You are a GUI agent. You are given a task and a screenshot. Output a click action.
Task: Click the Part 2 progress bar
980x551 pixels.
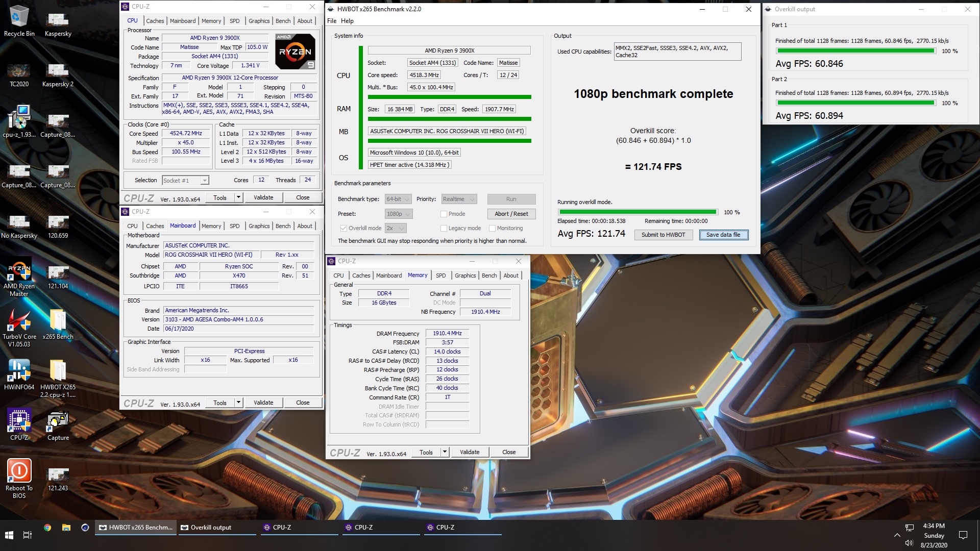coord(855,103)
